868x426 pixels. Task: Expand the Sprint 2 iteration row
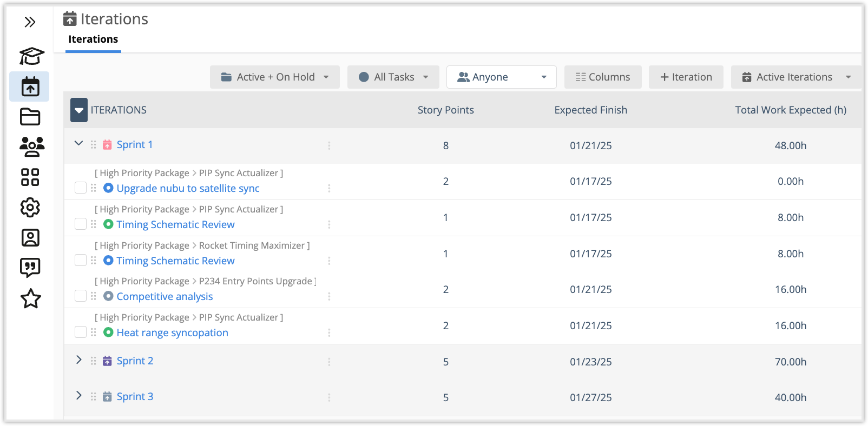pyautogui.click(x=79, y=360)
